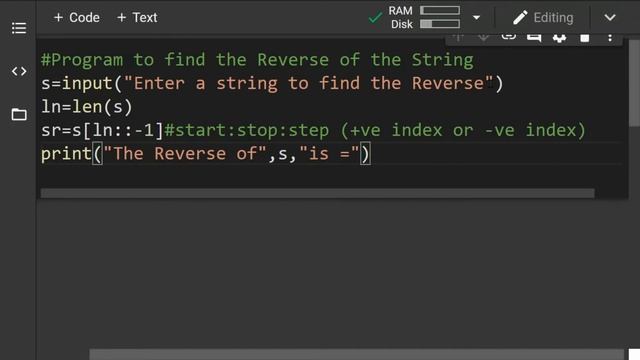The height and width of the screenshot is (360, 640).
Task: Click the bottom page horizontal scrollbar
Action: click(x=356, y=354)
